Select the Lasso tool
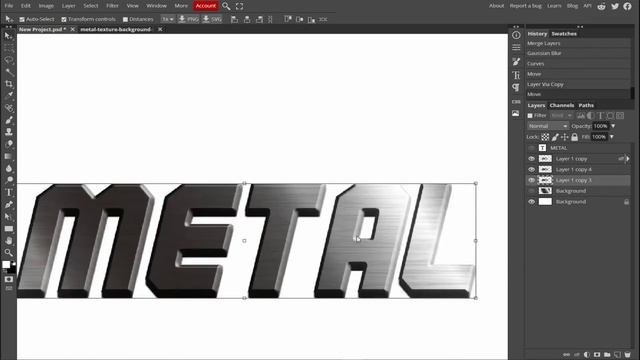 [9, 60]
